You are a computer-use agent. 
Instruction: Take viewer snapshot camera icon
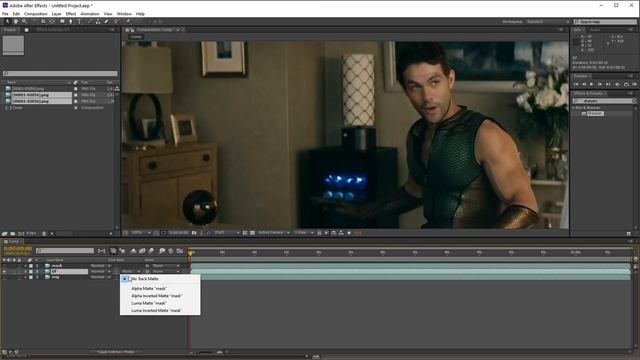[194, 233]
